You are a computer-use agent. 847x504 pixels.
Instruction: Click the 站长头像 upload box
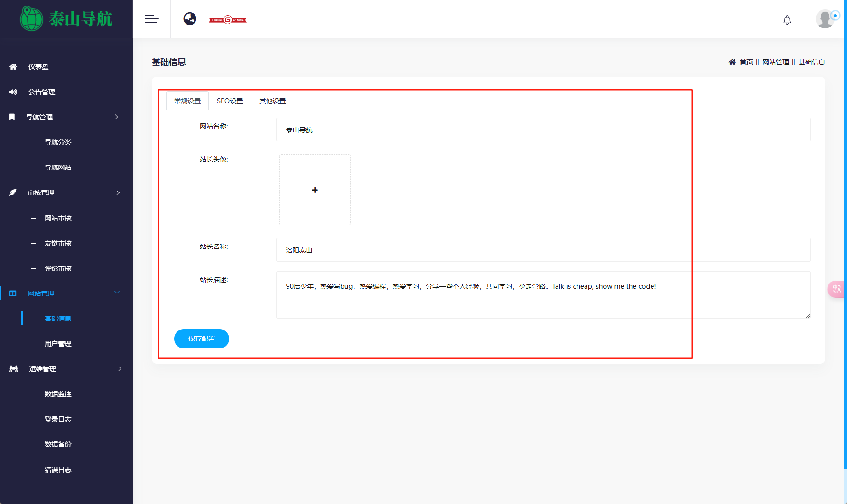(315, 190)
